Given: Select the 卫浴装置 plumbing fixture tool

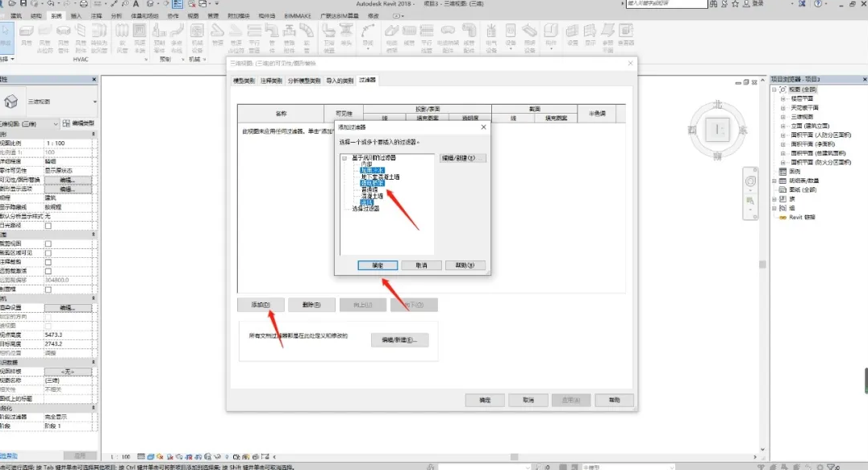Looking at the screenshot, I should [x=329, y=38].
